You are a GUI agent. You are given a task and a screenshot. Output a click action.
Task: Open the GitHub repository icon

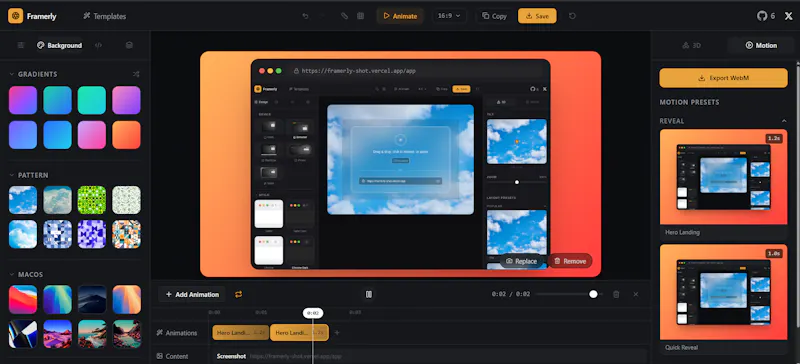click(x=762, y=16)
